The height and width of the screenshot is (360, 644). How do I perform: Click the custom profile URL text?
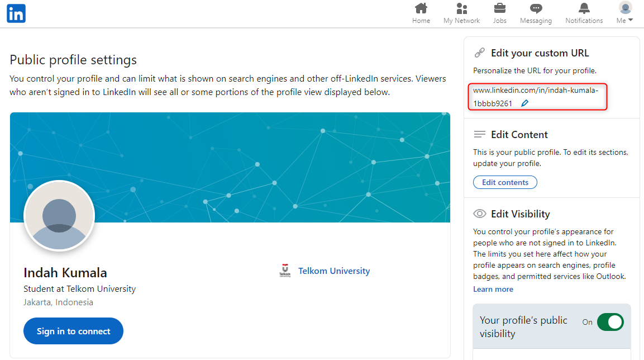click(x=536, y=97)
